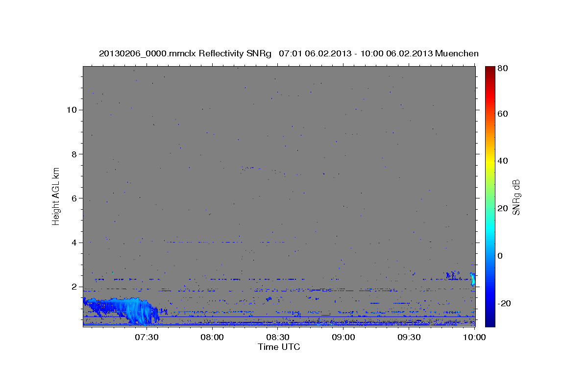Click the plot title text

(289, 53)
